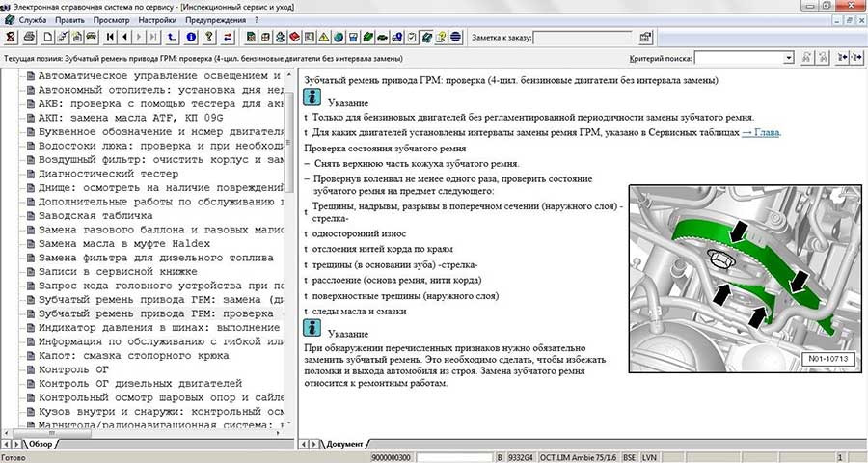
Task: Click the green table document toolbar icon
Action: 251,37
